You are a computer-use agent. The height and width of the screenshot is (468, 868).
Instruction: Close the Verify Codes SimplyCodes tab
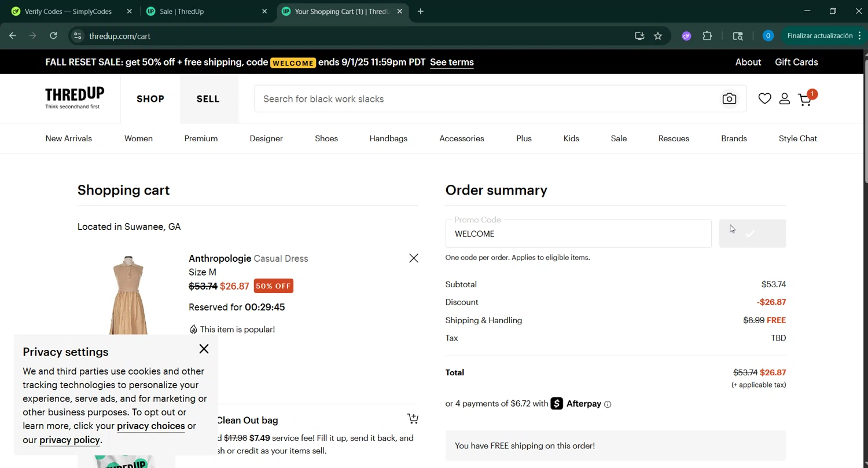129,12
